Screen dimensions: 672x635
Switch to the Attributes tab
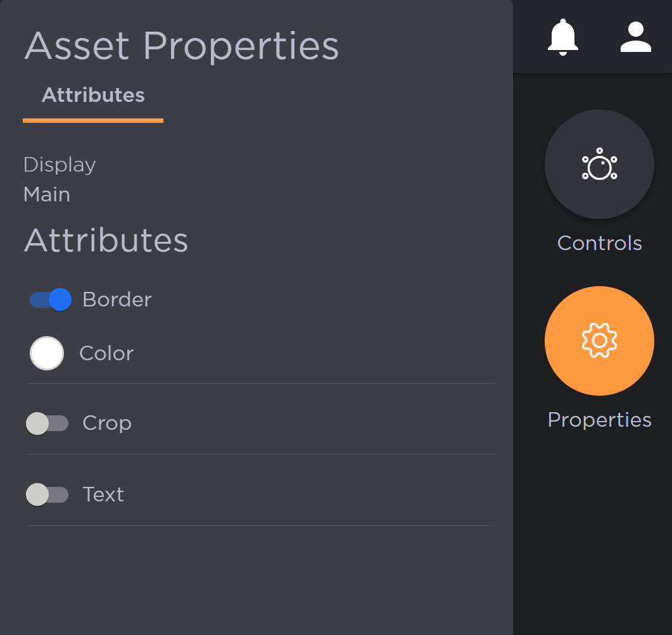92,95
